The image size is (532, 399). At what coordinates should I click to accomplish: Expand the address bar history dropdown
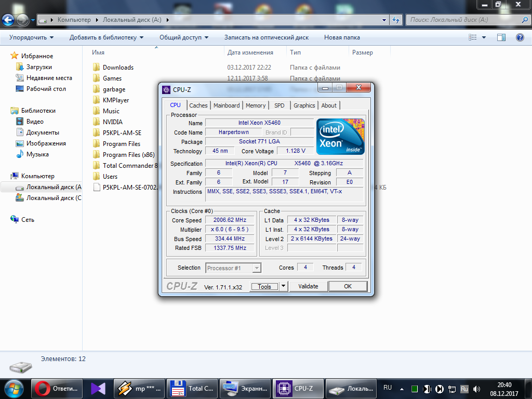click(384, 20)
